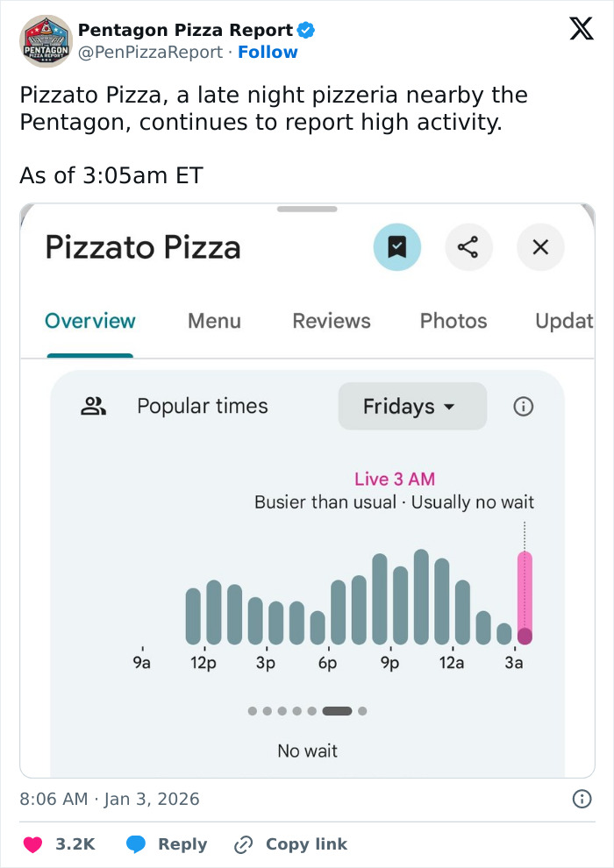Reply to the tweet
The image size is (614, 868).
167,844
